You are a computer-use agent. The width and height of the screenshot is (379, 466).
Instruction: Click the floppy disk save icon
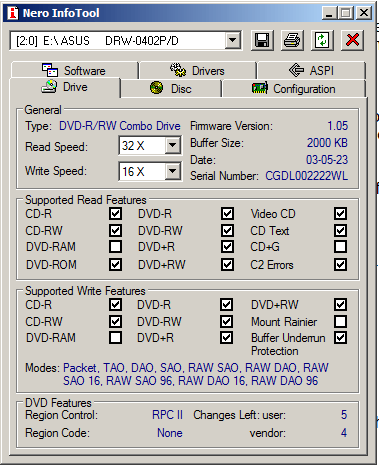(262, 40)
